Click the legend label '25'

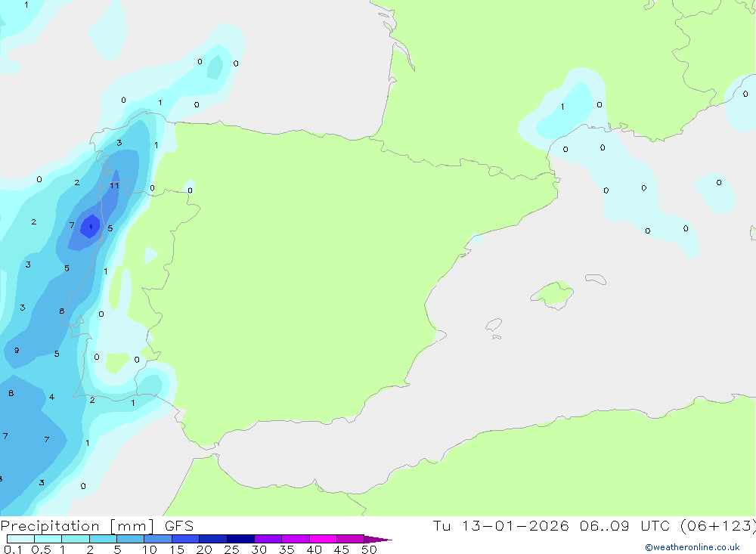(x=231, y=549)
